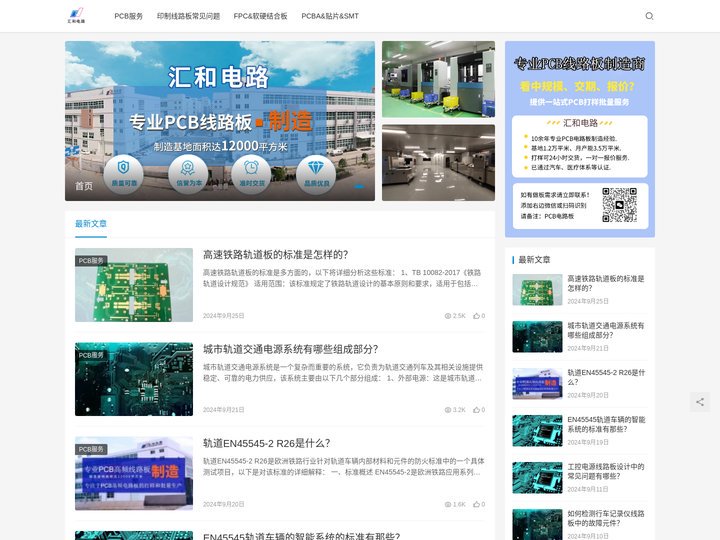Open sidebar link 城市轨道交通电源系统有哪些组成部分?
This screenshot has height=540, width=720.
tap(606, 330)
